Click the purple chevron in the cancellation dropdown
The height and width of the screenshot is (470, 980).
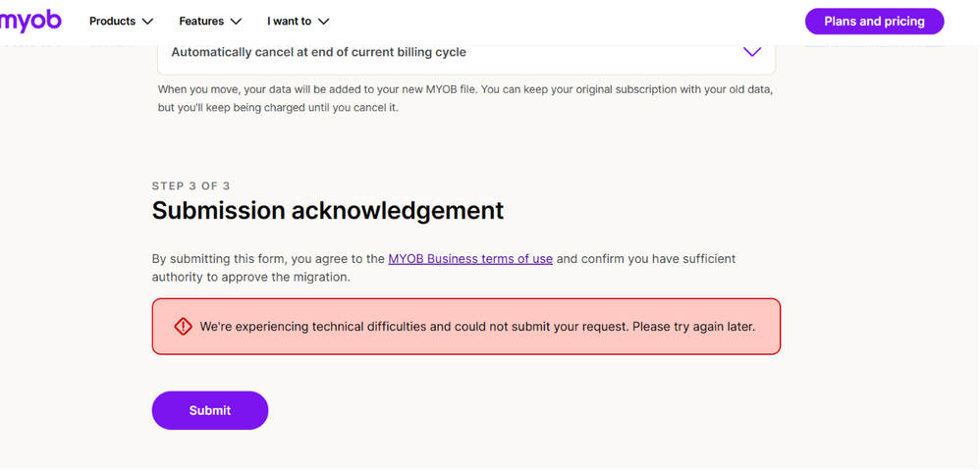[x=752, y=52]
